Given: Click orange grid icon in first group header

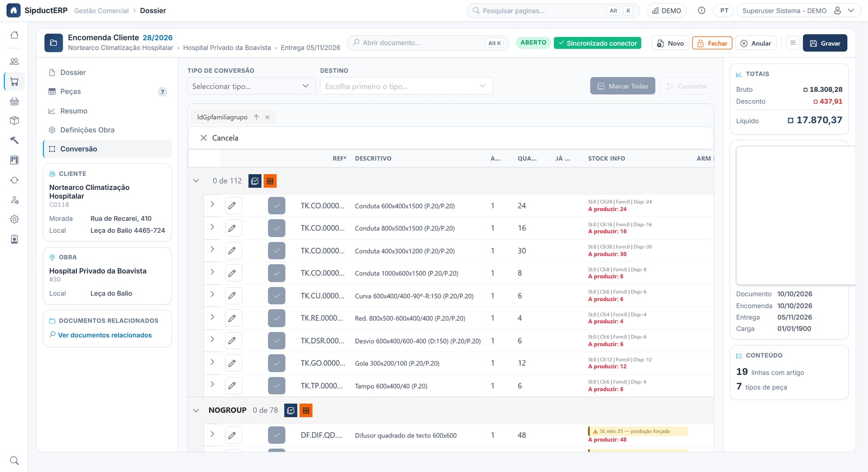Looking at the screenshot, I should (270, 181).
